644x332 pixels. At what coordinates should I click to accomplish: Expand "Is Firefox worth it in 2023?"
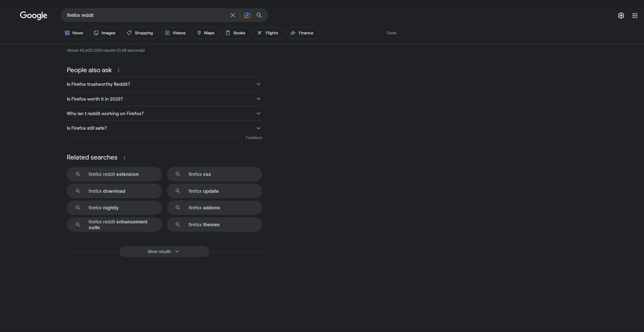[x=164, y=99]
